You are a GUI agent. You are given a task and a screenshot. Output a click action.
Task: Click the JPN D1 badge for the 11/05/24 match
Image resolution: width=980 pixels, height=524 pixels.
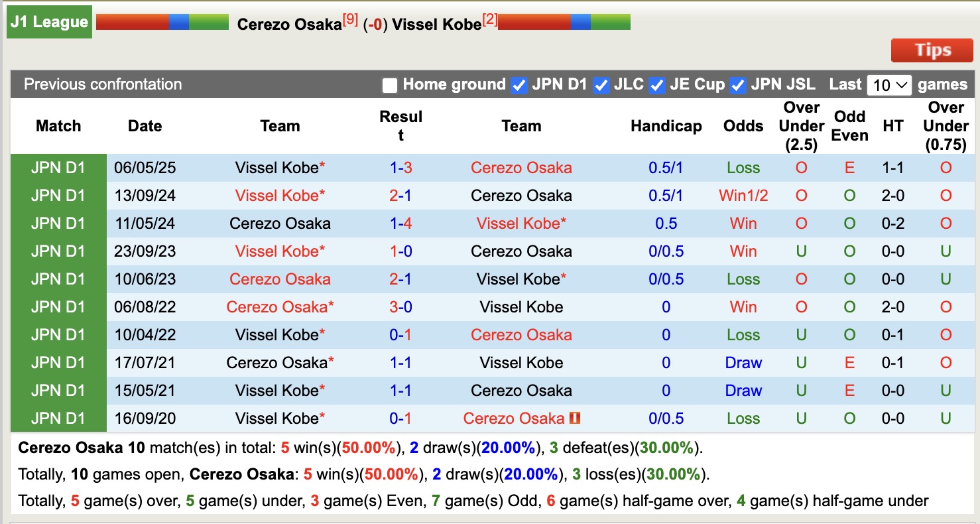(58, 224)
